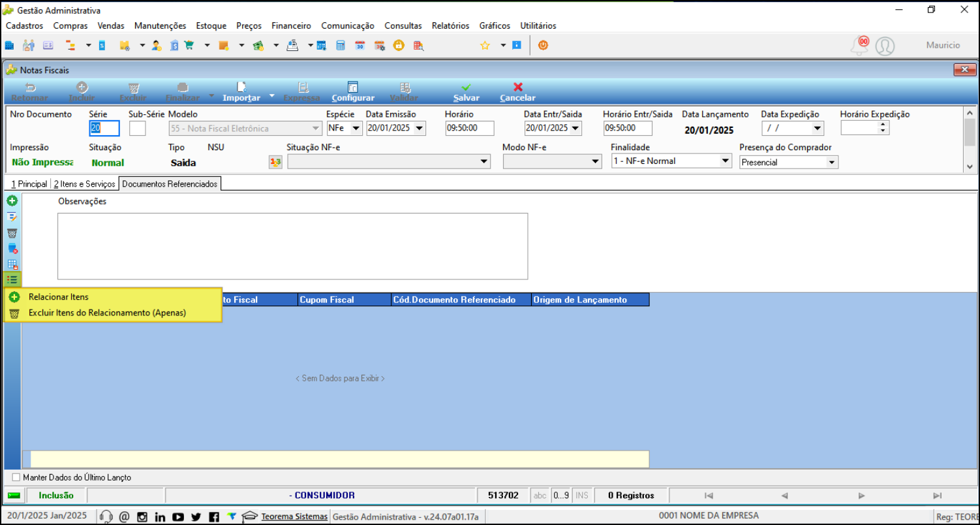Select Excluir Itens do Relacionamento (Apenas)
This screenshot has height=525, width=980.
(x=113, y=313)
